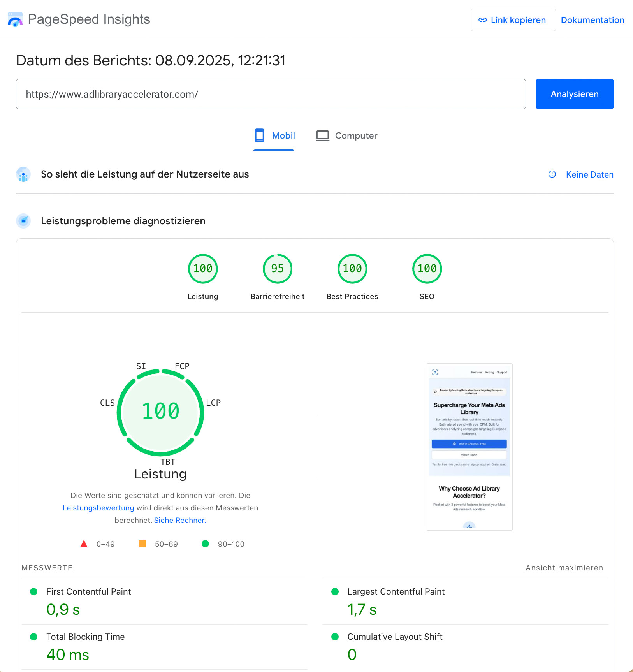Click the Datum des Berichts heading
The image size is (633, 672).
point(151,61)
